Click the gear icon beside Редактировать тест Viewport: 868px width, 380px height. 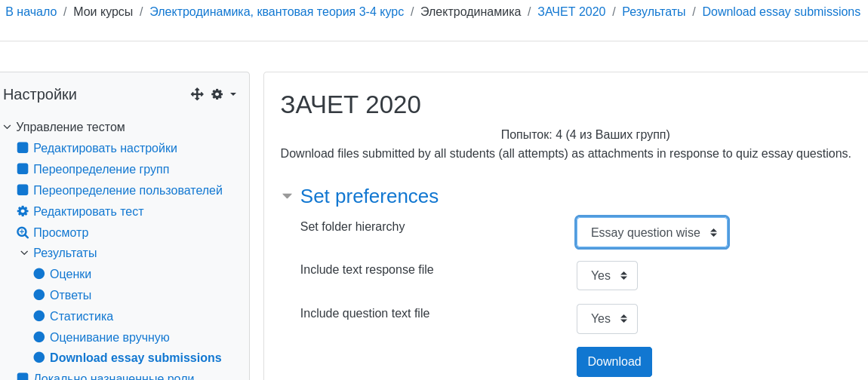[x=23, y=211]
